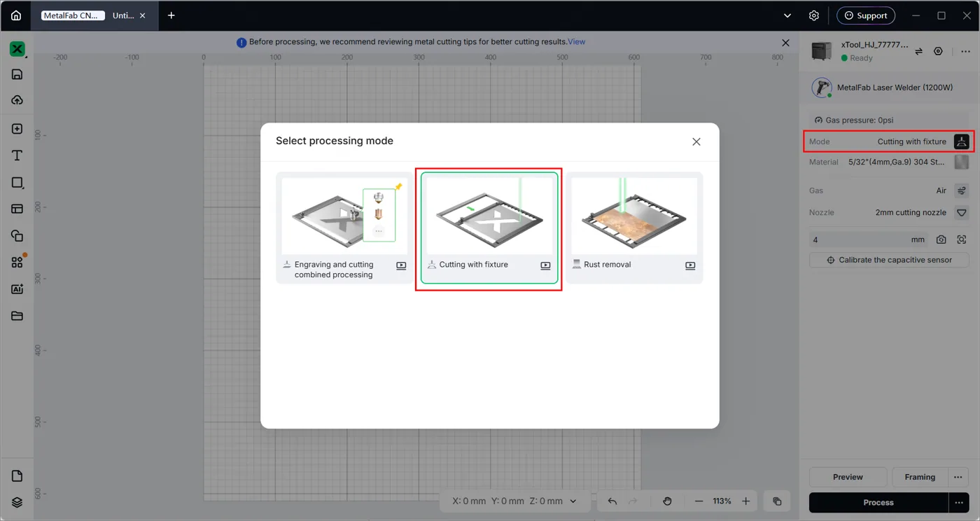Open the page/canvas icon in sidebar
The width and height of the screenshot is (980, 521).
point(17,476)
